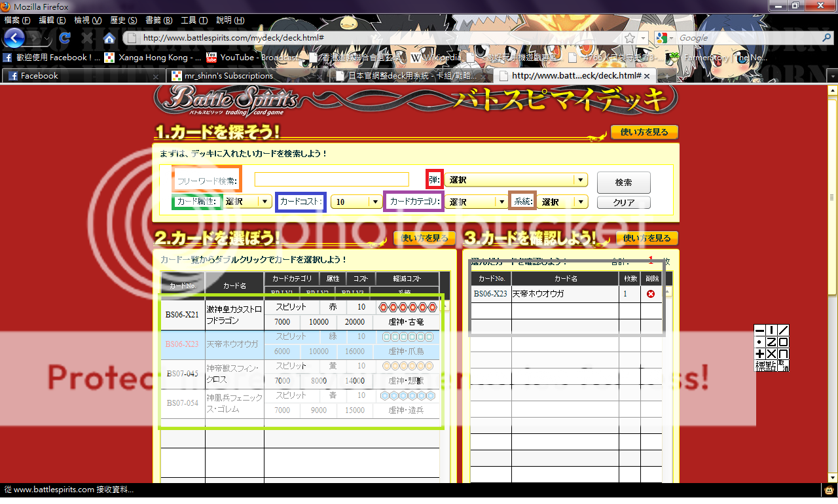Image resolution: width=838 pixels, height=504 pixels.
Task: Open the 系統 family dropdown
Action: point(563,202)
